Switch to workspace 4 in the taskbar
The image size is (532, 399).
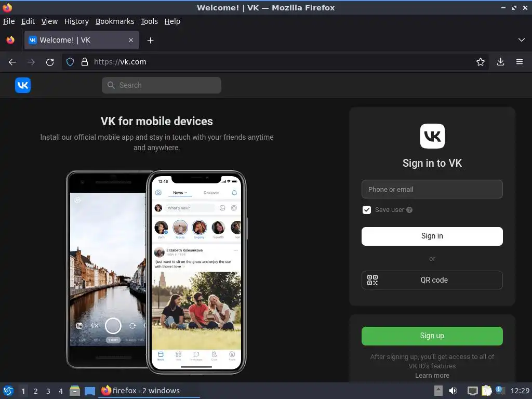pos(61,391)
